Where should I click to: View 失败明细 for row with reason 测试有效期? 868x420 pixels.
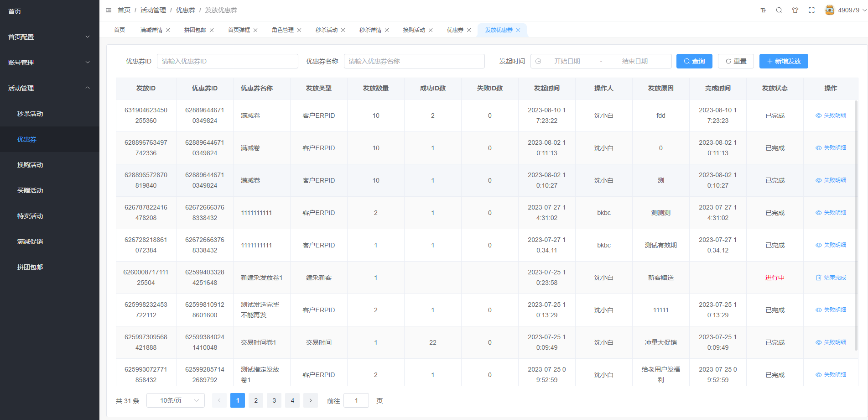(831, 245)
